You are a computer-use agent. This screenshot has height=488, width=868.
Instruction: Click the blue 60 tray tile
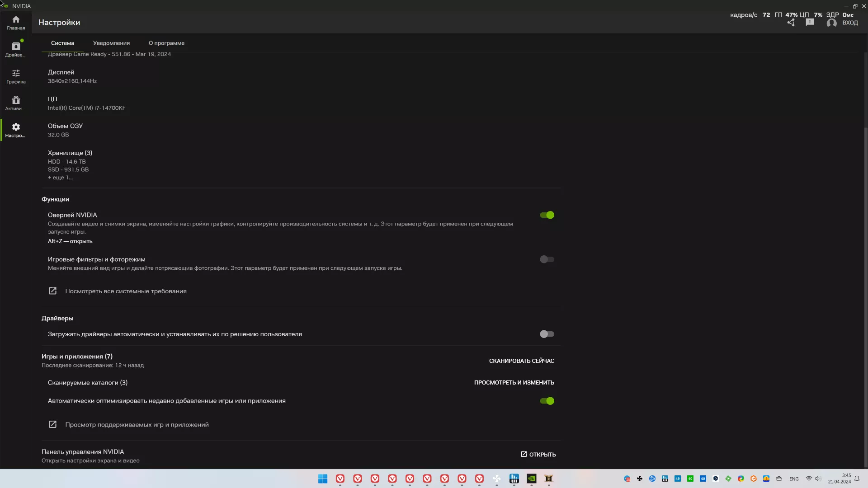[703, 479]
